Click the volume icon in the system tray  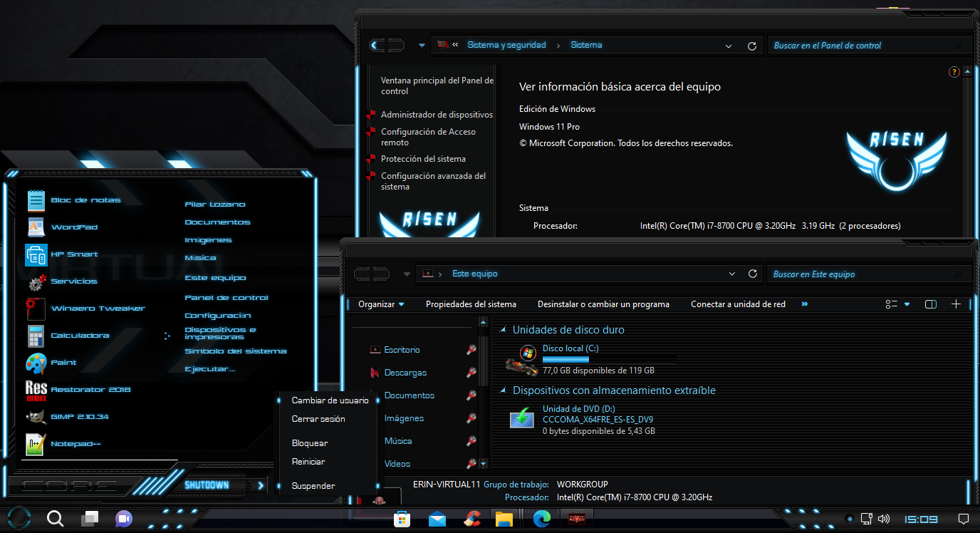(883, 519)
